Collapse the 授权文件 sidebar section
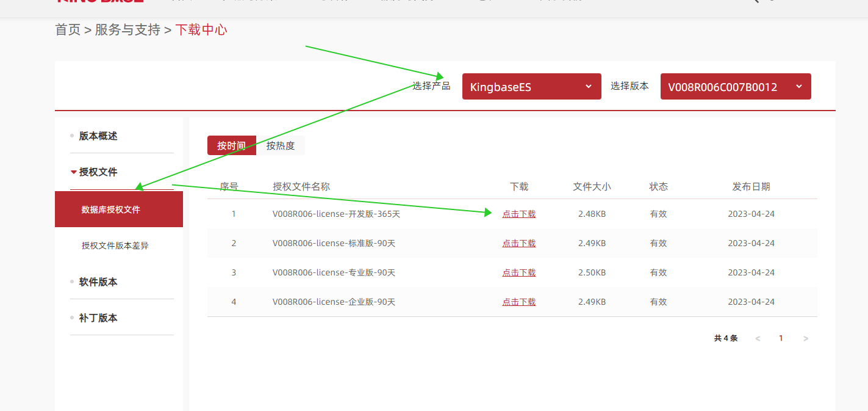The width and height of the screenshot is (868, 411). point(98,172)
